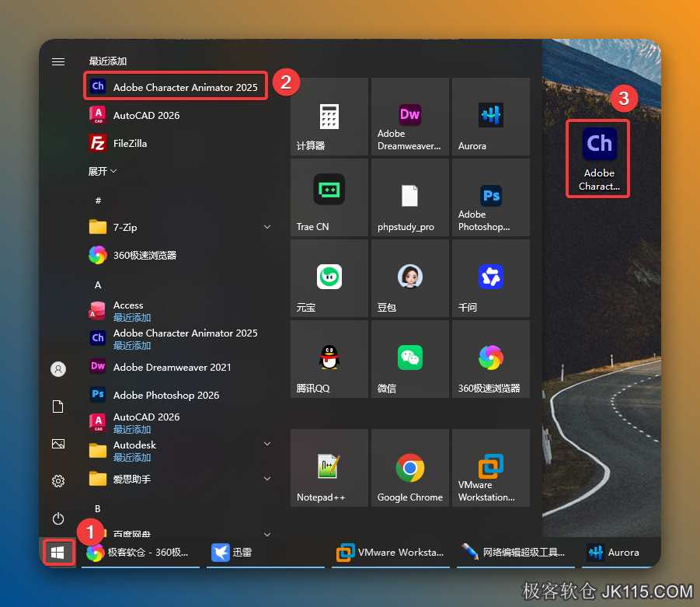Screen dimensions: 700x607
Task: Open the 千问 tile
Action: [491, 278]
